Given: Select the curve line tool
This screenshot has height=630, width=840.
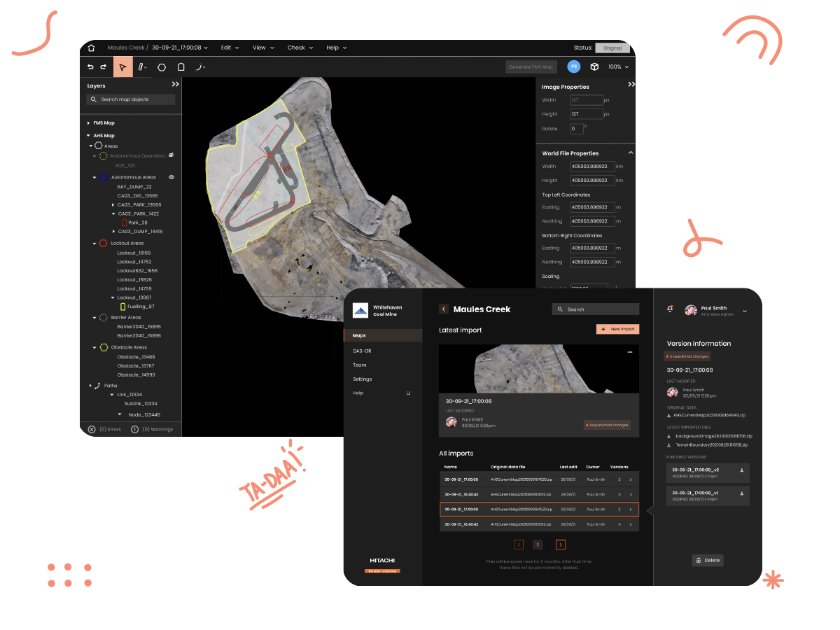Looking at the screenshot, I should [199, 67].
